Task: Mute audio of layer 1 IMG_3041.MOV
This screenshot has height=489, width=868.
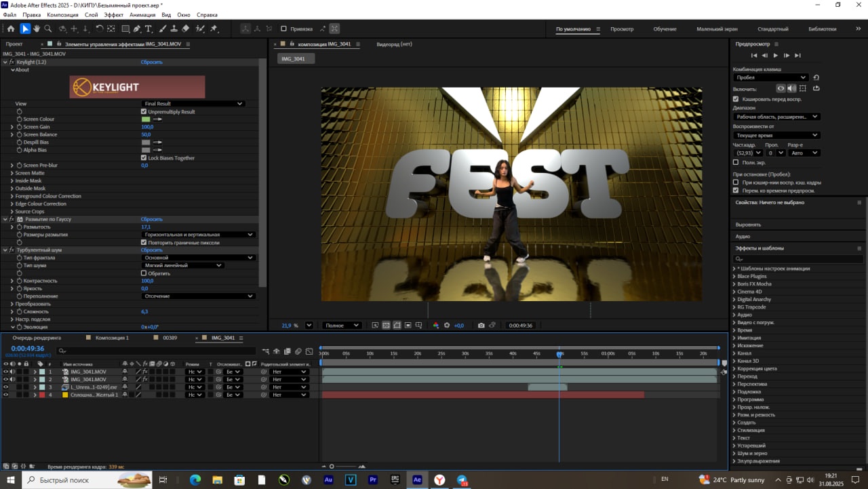Action: tap(12, 372)
